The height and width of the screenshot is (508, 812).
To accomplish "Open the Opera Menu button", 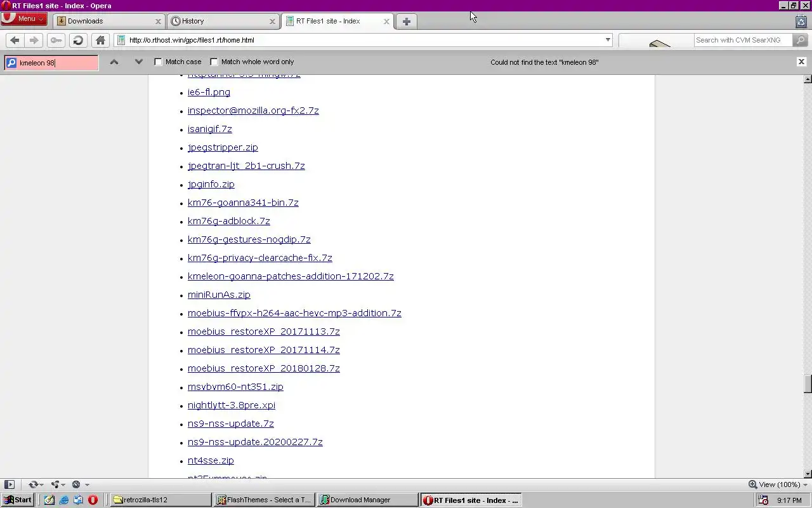I will 23,19.
